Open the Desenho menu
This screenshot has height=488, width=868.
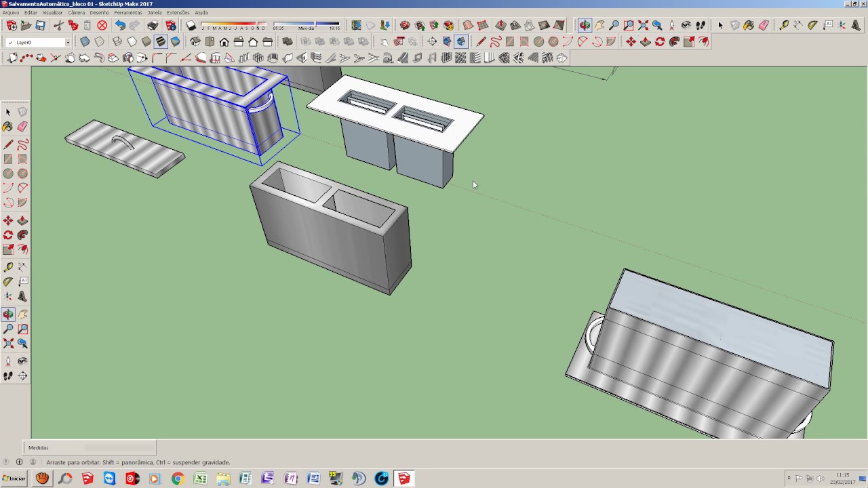click(x=99, y=12)
